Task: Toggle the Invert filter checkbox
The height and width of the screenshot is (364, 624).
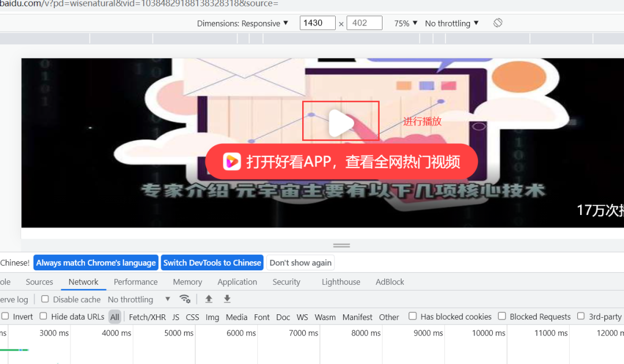Action: (x=5, y=317)
